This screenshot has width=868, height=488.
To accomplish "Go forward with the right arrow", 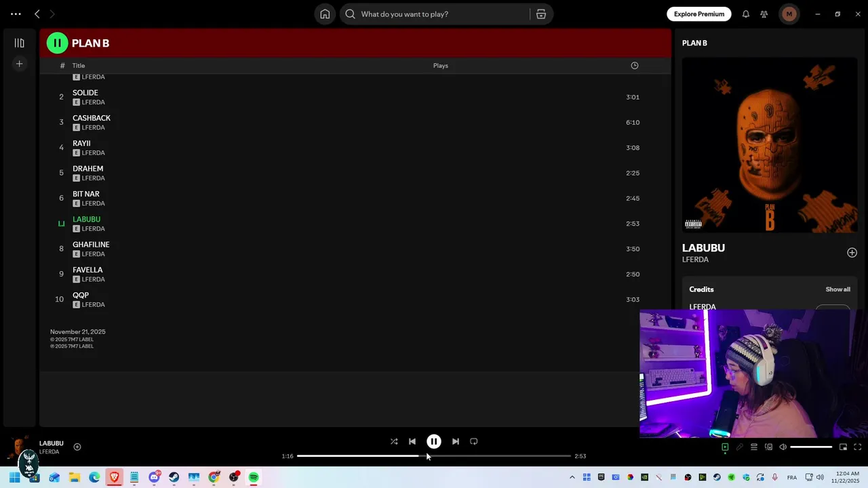I will [52, 14].
